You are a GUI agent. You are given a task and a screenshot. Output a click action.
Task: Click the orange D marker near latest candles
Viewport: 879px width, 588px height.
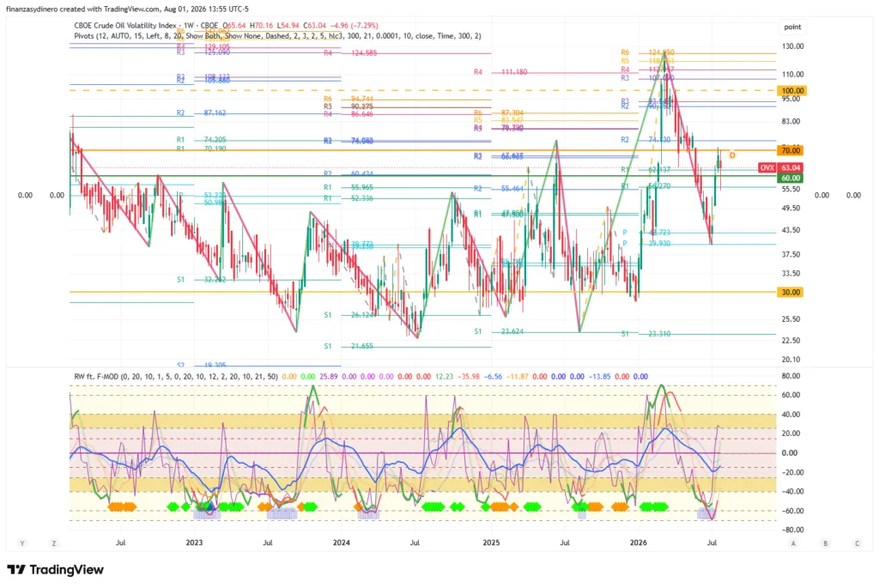(732, 155)
